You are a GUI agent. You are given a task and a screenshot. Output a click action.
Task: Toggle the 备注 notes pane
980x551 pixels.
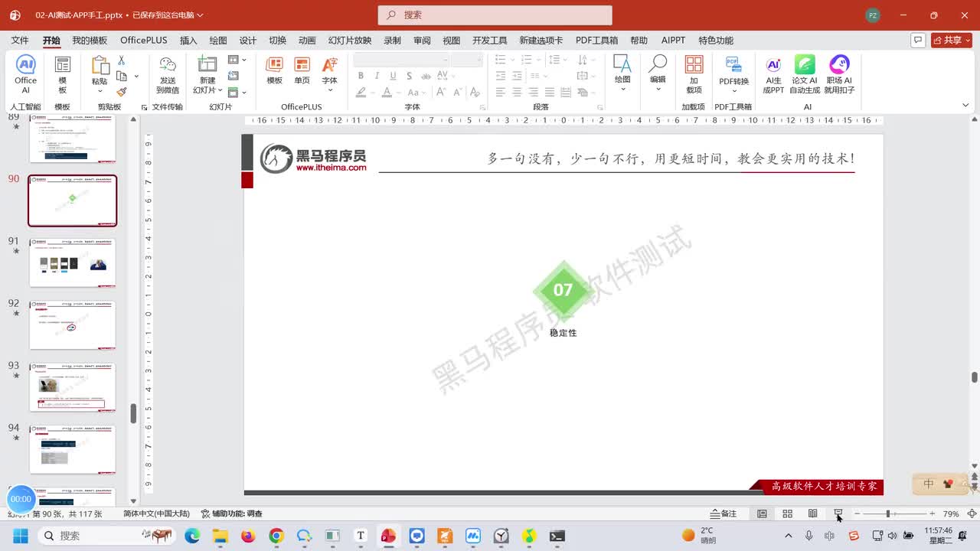(x=724, y=514)
